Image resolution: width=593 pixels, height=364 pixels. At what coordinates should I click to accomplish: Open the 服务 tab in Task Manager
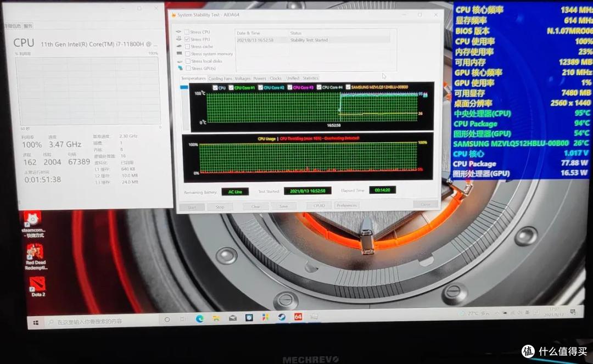point(28,26)
